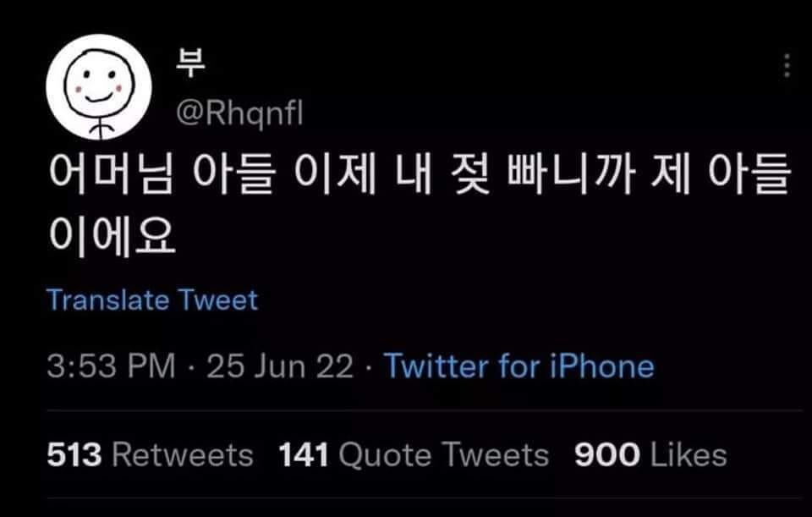Click the bold 513 retweet count

74,455
